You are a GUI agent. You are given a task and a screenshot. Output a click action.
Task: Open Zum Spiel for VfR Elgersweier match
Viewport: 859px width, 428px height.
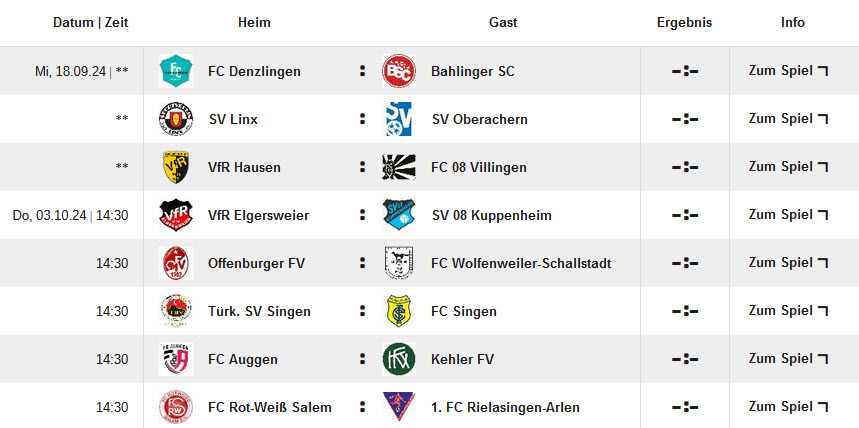pos(788,214)
